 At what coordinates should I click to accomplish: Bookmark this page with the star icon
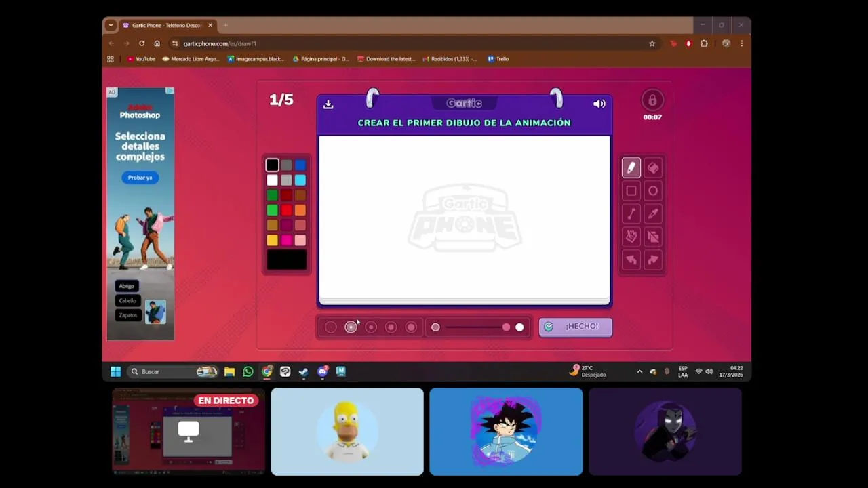tap(652, 43)
